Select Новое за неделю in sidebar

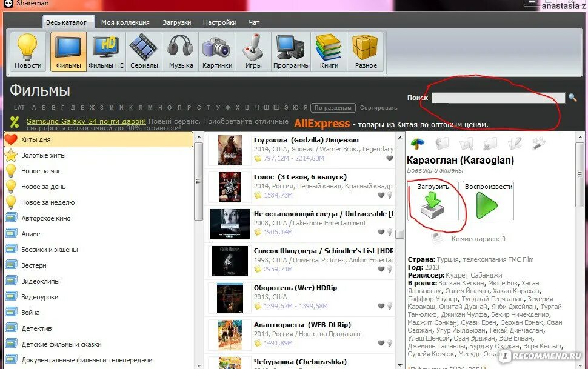pyautogui.click(x=99, y=202)
